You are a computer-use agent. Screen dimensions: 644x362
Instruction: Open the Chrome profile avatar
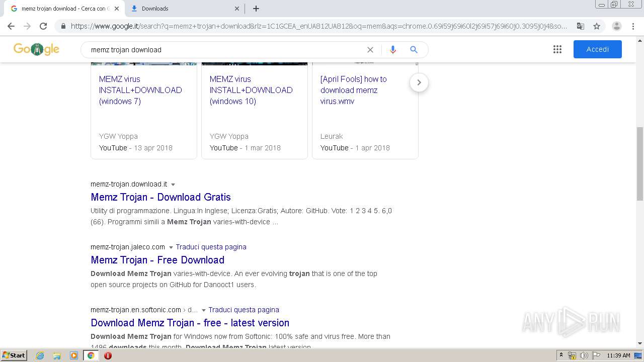coord(617,26)
